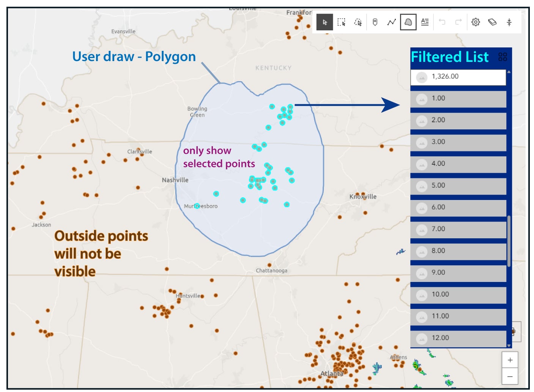Image resolution: width=534 pixels, height=392 pixels.
Task: Click the eraser clear tool
Action: tap(492, 22)
